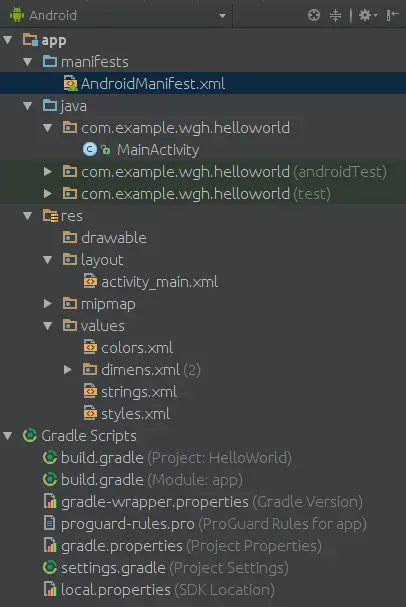Viewport: 406px width, 607px height.
Task: Click the Gradle Scripts gradle icon
Action: tap(30, 436)
